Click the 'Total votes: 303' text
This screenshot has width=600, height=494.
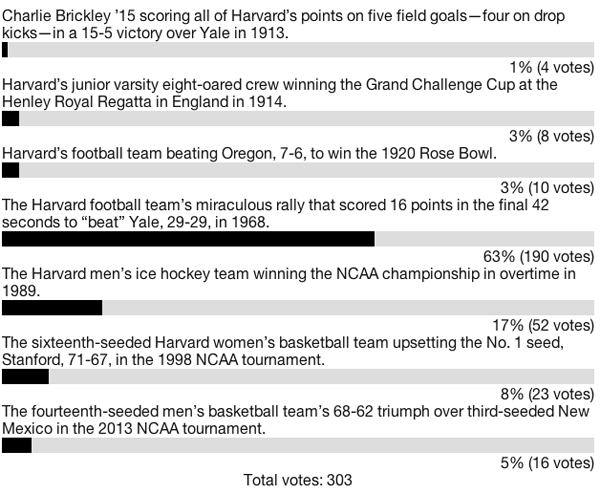pyautogui.click(x=298, y=480)
